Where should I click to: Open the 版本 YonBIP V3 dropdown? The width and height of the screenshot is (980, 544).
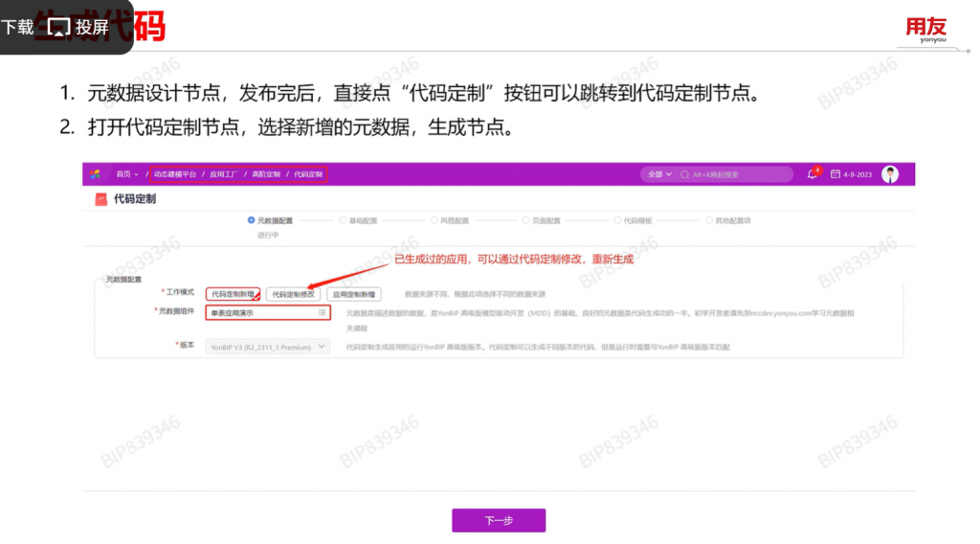click(x=268, y=347)
